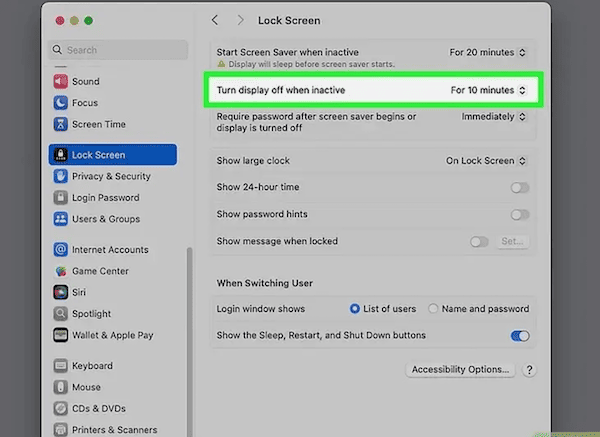Click the Users & Groups people icon

coord(60,219)
